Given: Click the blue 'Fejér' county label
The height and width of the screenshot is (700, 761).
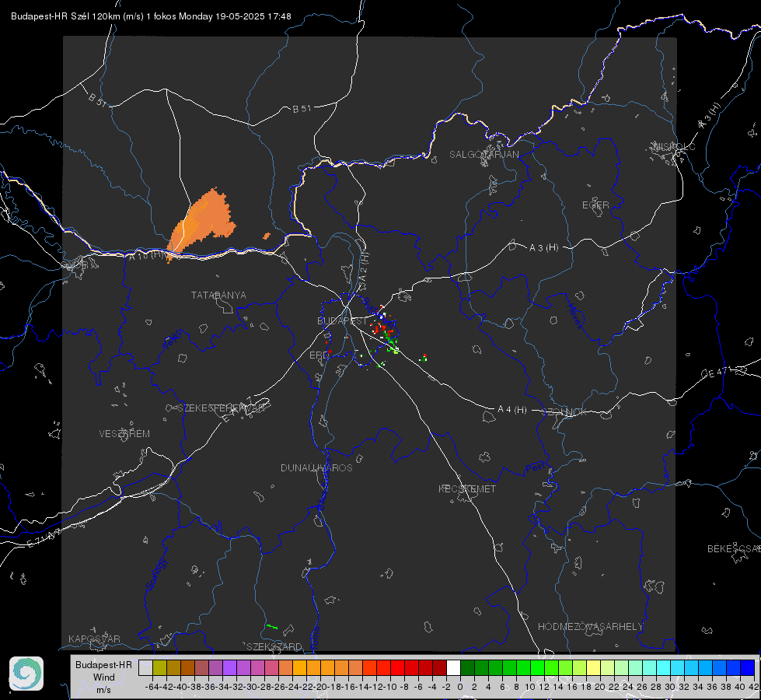Looking at the screenshot, I should (173, 340).
